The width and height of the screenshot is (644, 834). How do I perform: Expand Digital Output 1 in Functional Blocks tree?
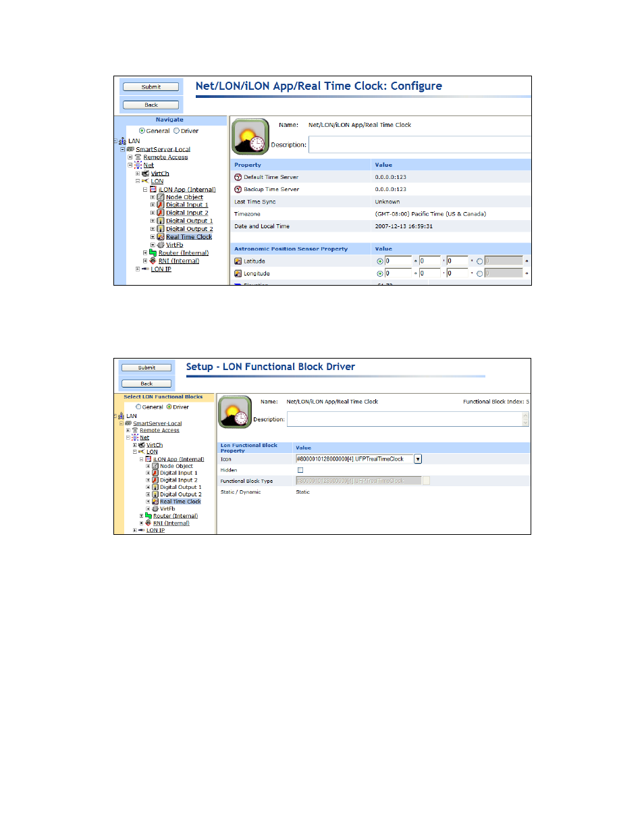pyautogui.click(x=148, y=487)
